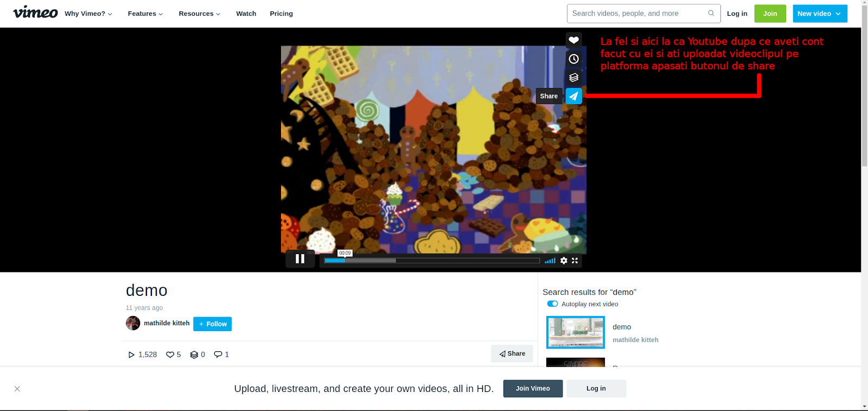Click the 11 years ago timestamp
Screen dimensions: 868x411
(144, 308)
